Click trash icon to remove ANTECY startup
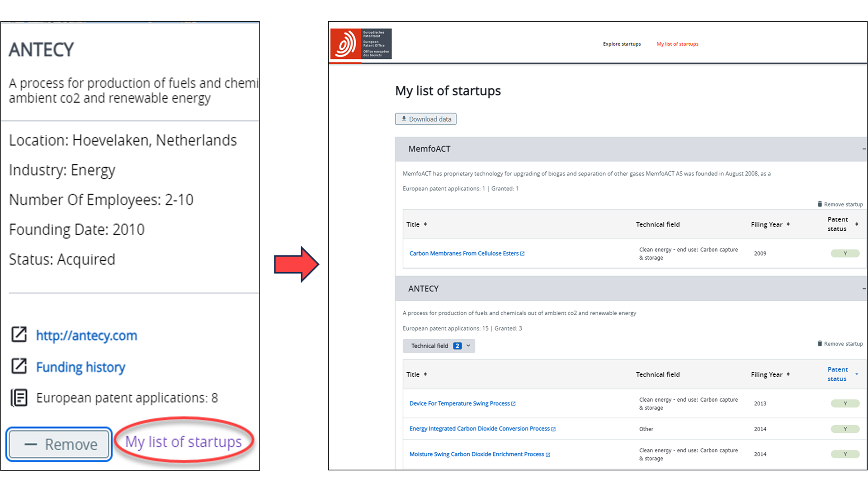Image resolution: width=868 pixels, height=488 pixels. [820, 344]
